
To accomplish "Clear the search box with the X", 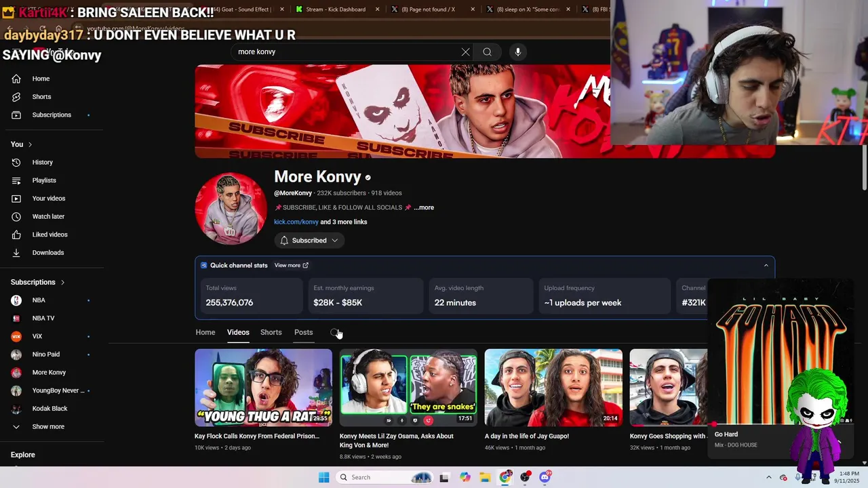I will [465, 52].
